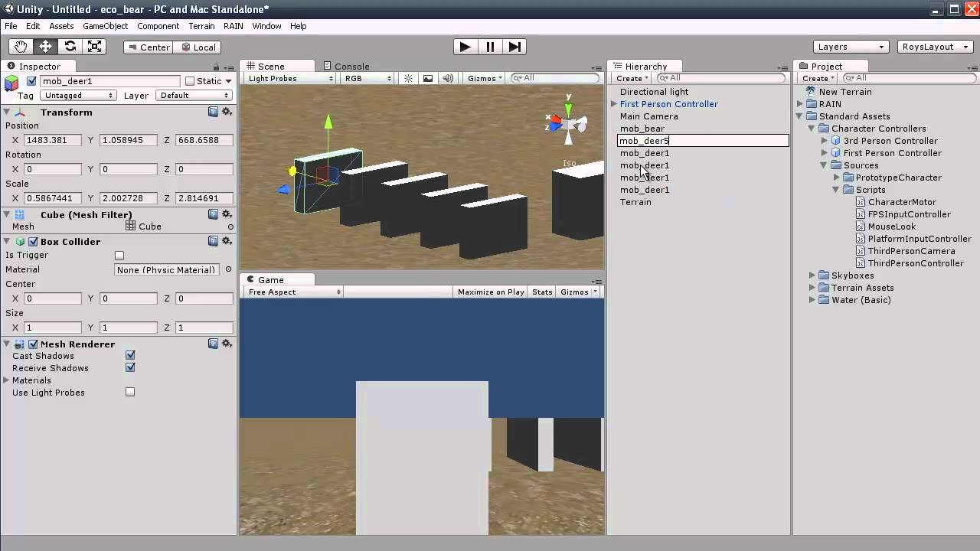This screenshot has height=551, width=980.
Task: Open the File menu
Action: (11, 26)
